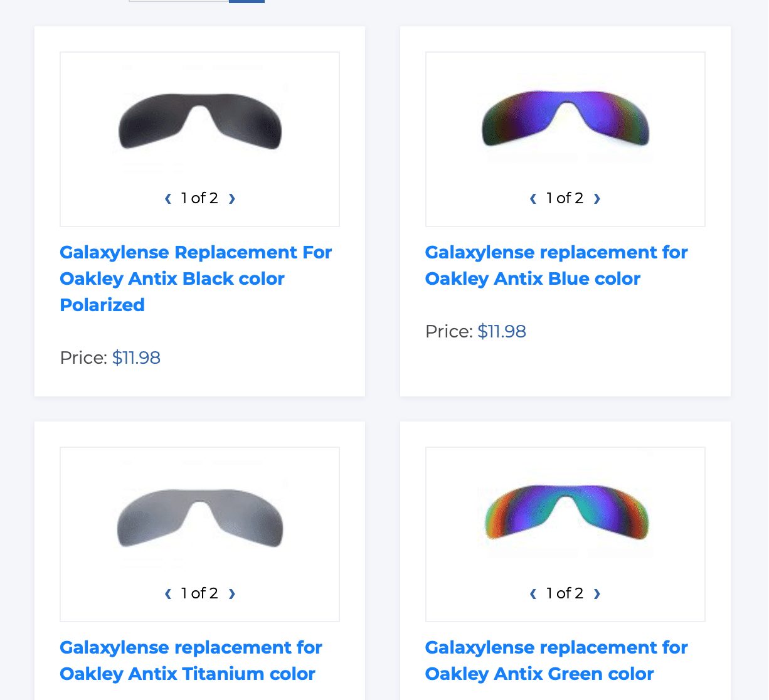
Task: Click the $11.98 price of the Polarized black lens
Action: (x=136, y=358)
